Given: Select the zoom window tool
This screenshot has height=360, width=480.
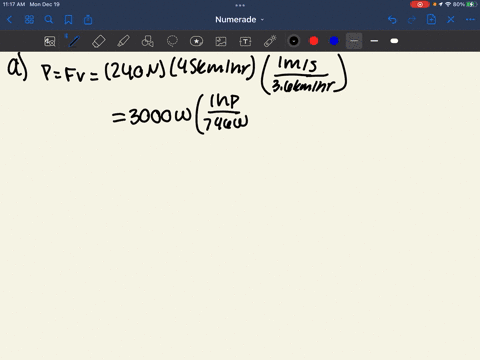Looking at the screenshot, I should click(x=50, y=41).
